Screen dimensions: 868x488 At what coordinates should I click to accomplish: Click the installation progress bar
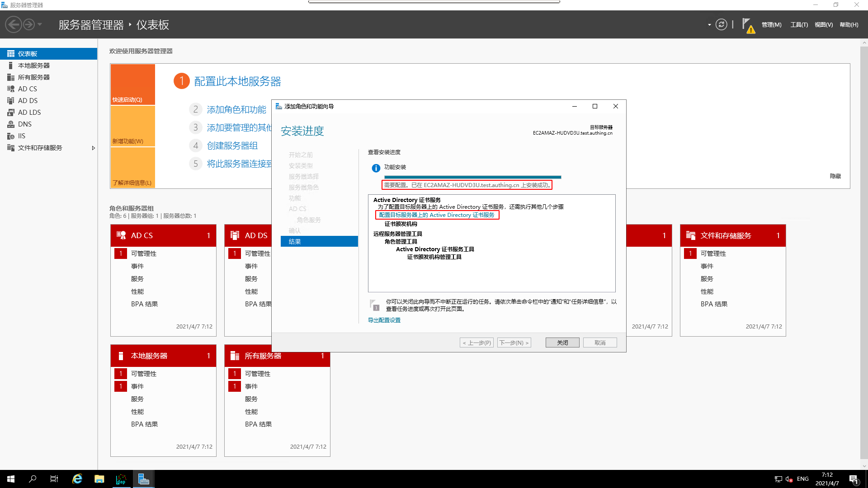coord(472,177)
